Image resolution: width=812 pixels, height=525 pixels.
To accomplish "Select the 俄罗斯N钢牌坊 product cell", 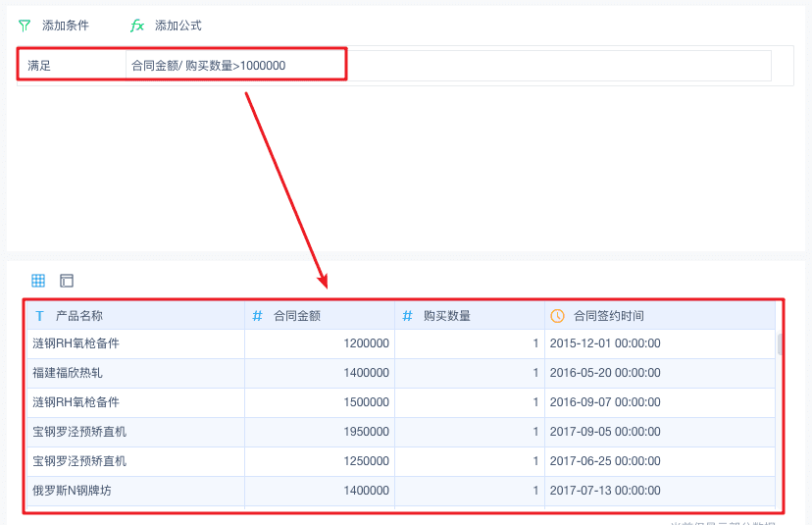I will click(135, 491).
